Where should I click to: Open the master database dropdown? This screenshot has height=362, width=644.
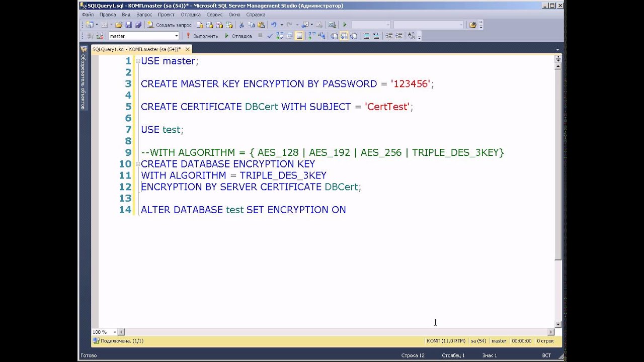[x=176, y=36]
